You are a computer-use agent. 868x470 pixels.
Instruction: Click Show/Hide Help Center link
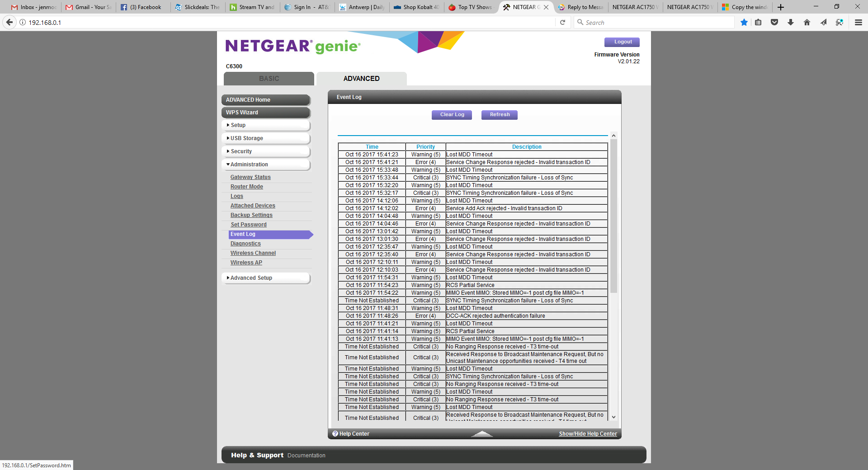point(587,433)
